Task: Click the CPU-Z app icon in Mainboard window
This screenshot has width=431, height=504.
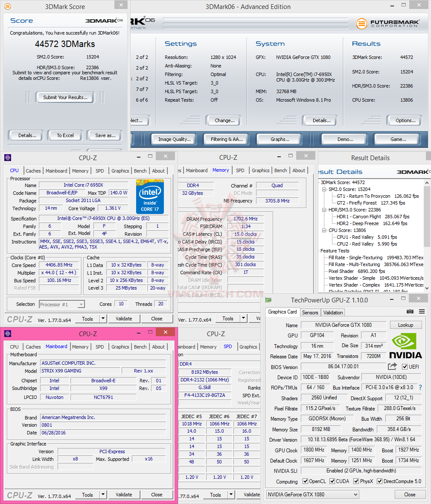Action: click(8, 334)
